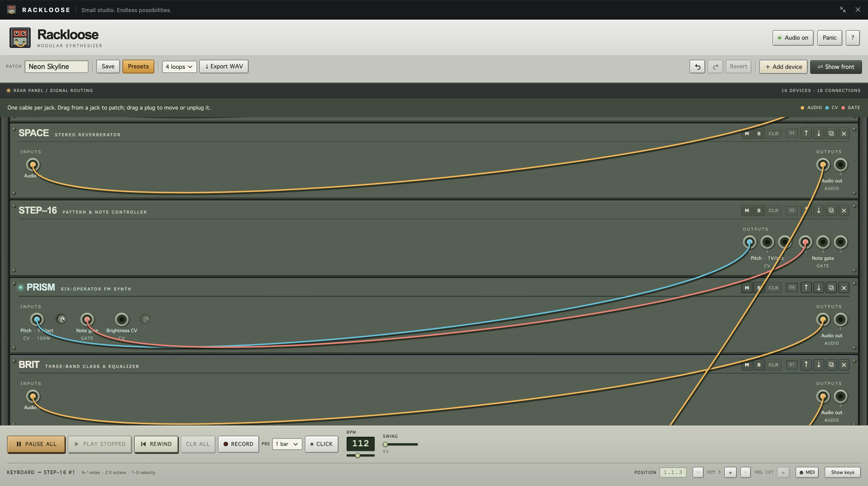The image size is (868, 486).
Task: Export the patch as WAV
Action: click(224, 66)
